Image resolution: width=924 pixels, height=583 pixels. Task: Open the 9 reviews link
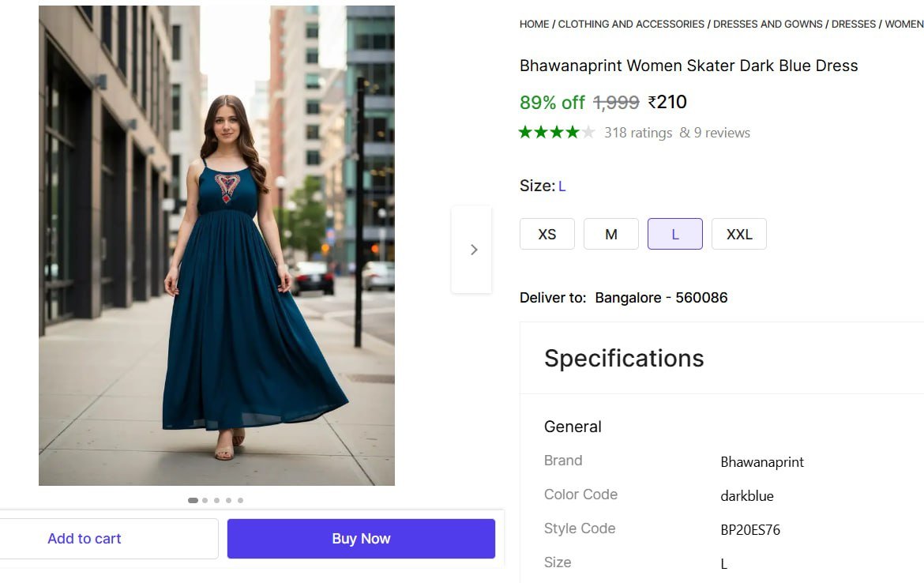click(721, 132)
